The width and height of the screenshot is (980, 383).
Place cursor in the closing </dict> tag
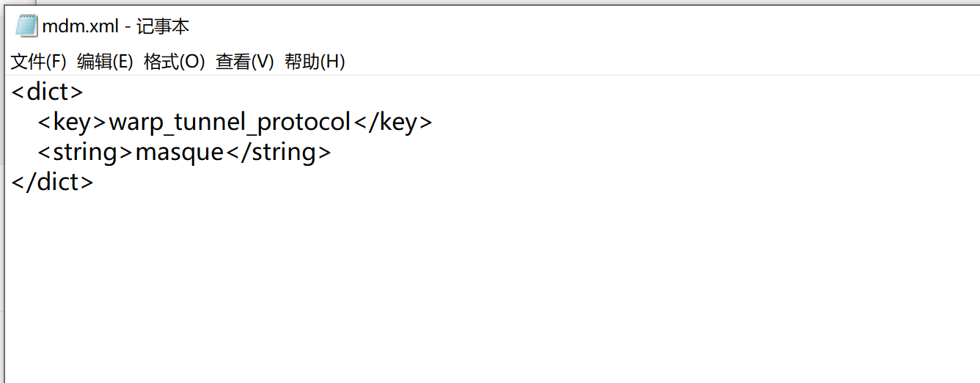(x=53, y=183)
